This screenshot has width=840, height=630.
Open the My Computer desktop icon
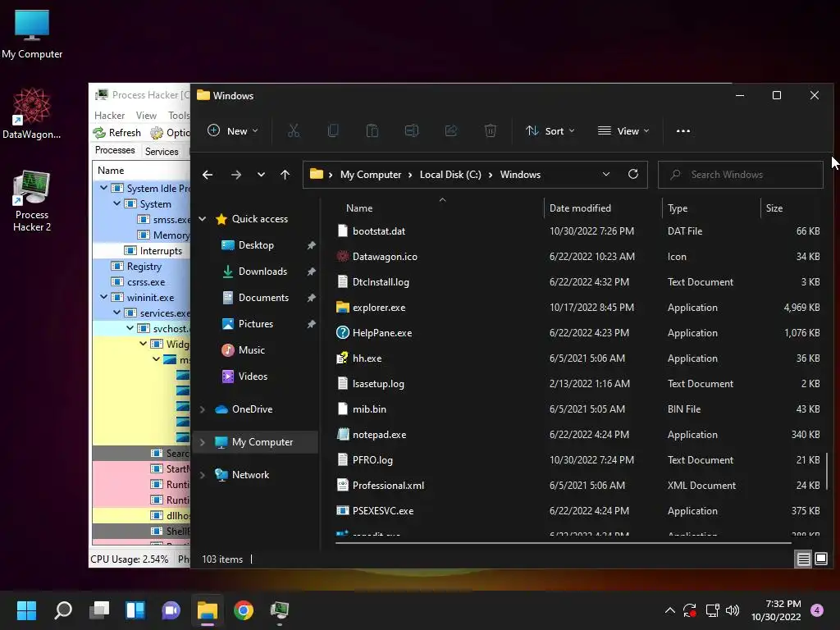point(32,34)
